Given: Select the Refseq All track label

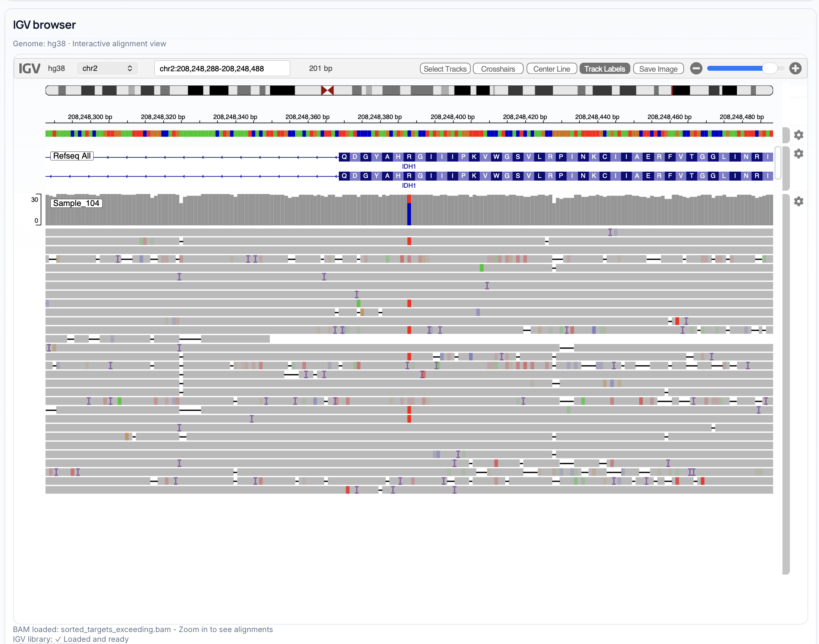Looking at the screenshot, I should (72, 156).
